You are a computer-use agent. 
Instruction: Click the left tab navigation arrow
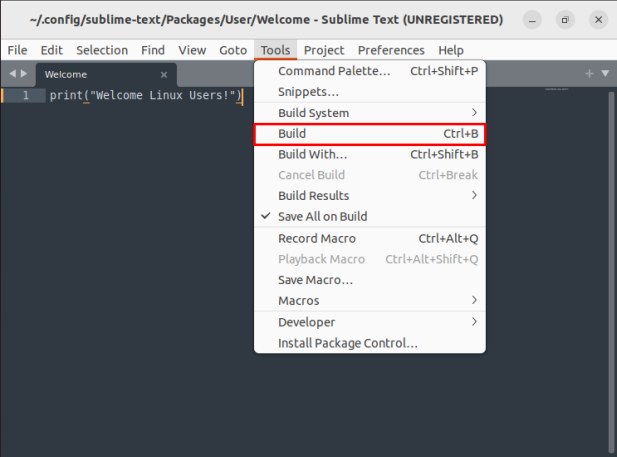pos(12,74)
